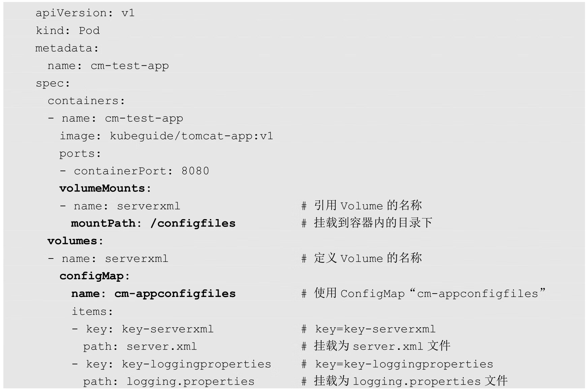The width and height of the screenshot is (587, 392).
Task: Click the comment 引用 Volume 的名称
Action: coord(367,206)
